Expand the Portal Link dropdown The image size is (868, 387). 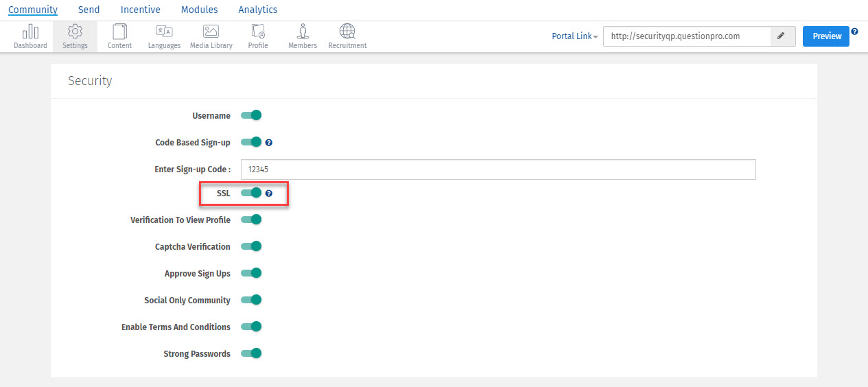[x=575, y=36]
